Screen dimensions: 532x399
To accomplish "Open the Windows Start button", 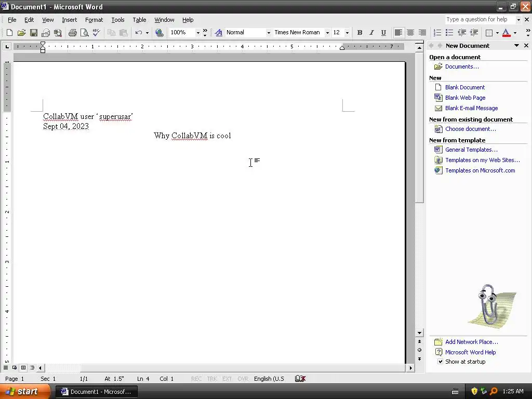I will point(25,392).
